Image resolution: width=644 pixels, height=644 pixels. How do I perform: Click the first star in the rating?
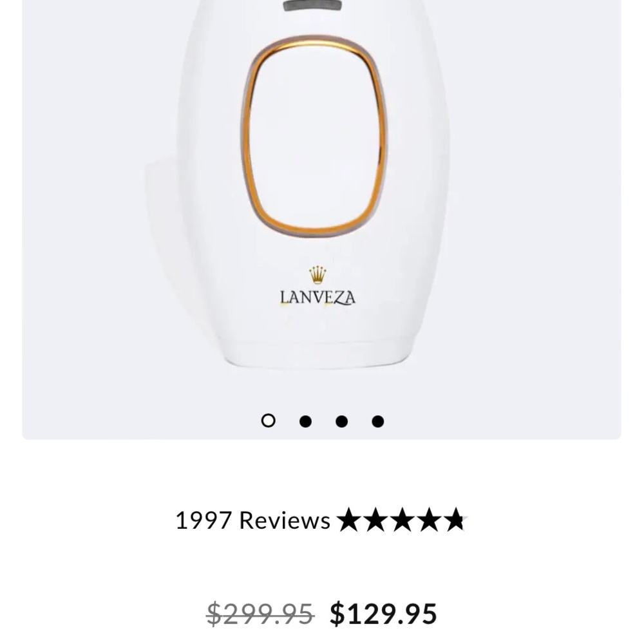(x=350, y=518)
